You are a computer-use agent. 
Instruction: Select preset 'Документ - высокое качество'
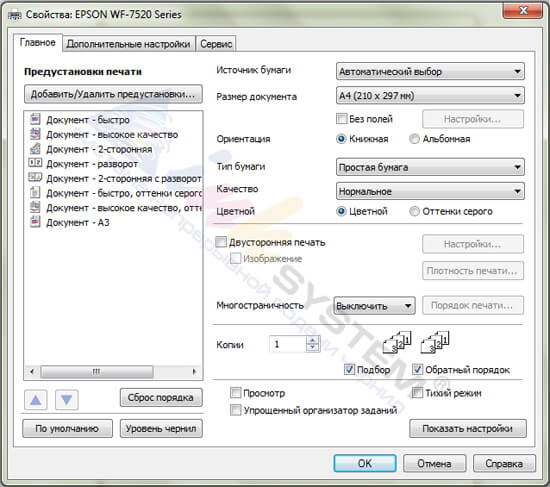click(x=112, y=135)
